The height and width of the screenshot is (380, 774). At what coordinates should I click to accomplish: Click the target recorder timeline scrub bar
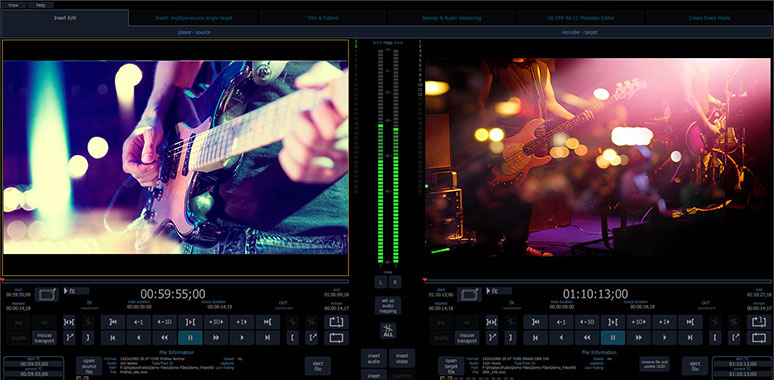[598, 281]
